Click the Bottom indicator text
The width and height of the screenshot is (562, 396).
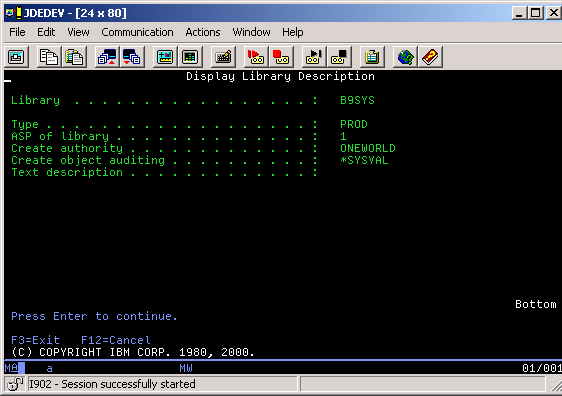536,304
